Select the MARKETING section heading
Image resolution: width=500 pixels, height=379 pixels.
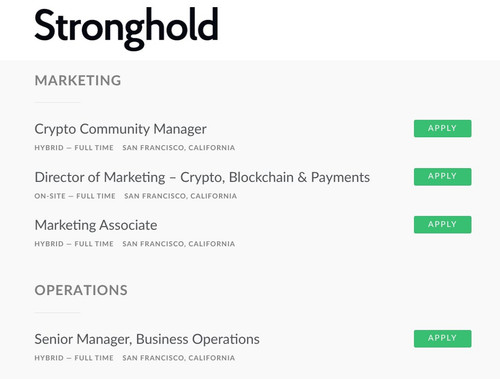click(78, 81)
